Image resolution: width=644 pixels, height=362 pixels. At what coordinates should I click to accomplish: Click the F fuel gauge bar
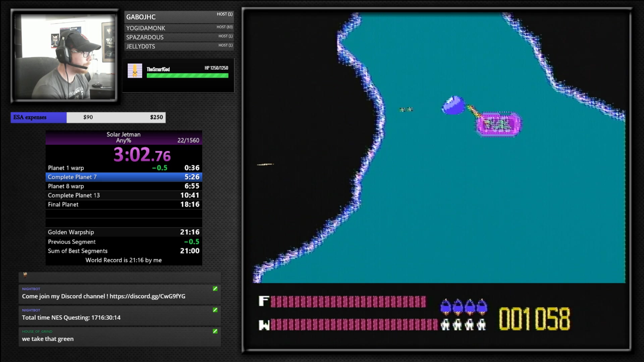(x=348, y=302)
